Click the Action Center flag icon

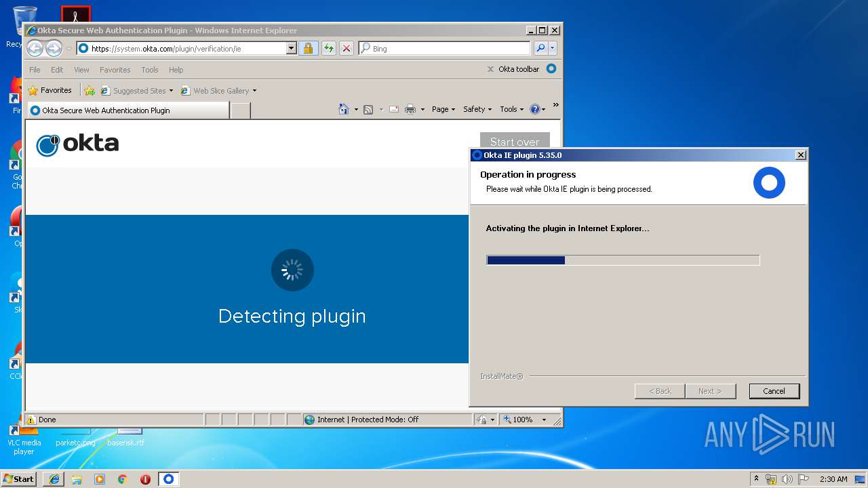(804, 479)
